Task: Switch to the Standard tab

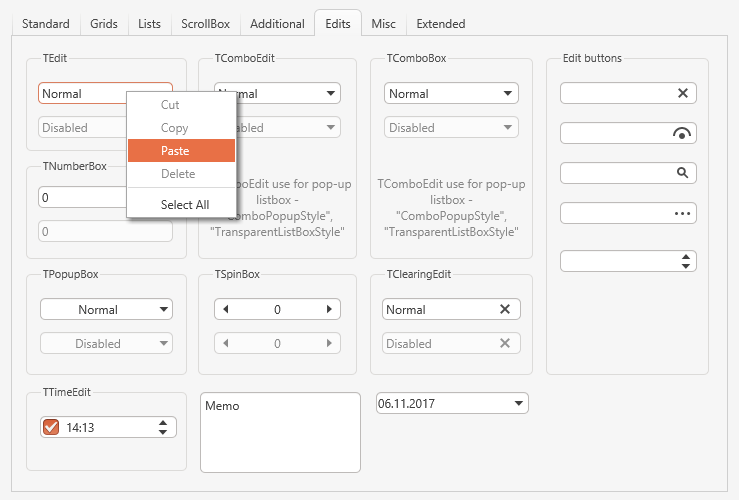Action: point(46,24)
